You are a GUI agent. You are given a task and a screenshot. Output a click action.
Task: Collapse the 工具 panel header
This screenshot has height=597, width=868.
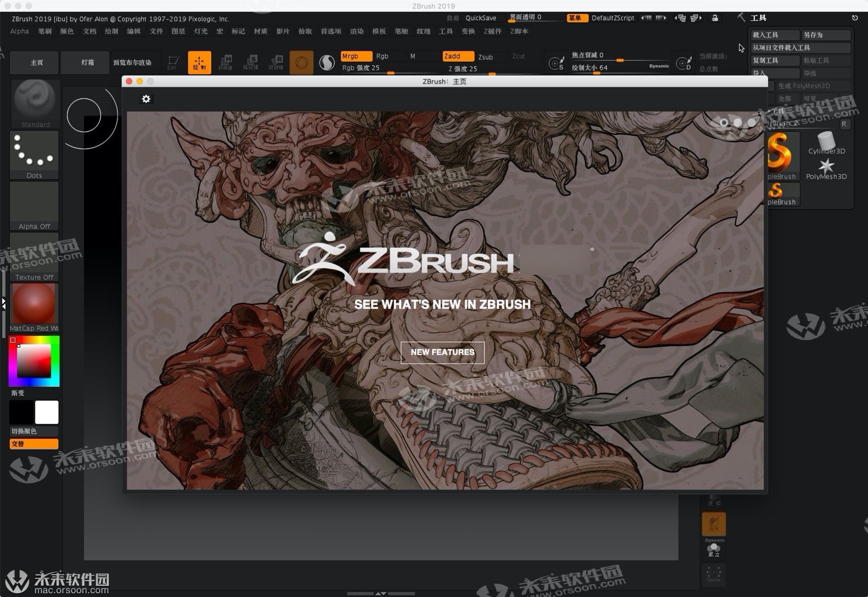click(758, 18)
